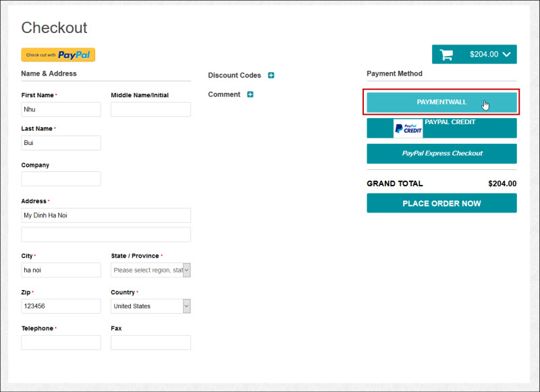The width and height of the screenshot is (540, 392).
Task: Click PLACE ORDER NOW button
Action: (x=441, y=203)
